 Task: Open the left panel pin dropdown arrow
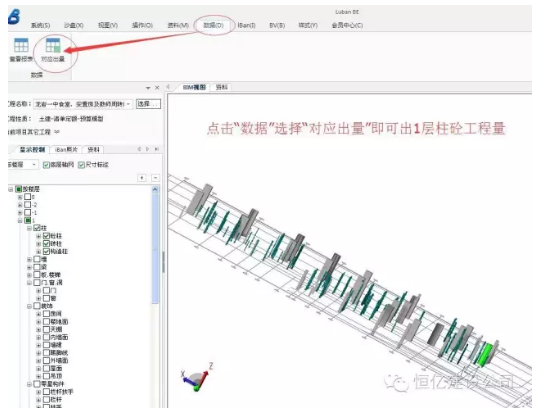tap(148, 88)
